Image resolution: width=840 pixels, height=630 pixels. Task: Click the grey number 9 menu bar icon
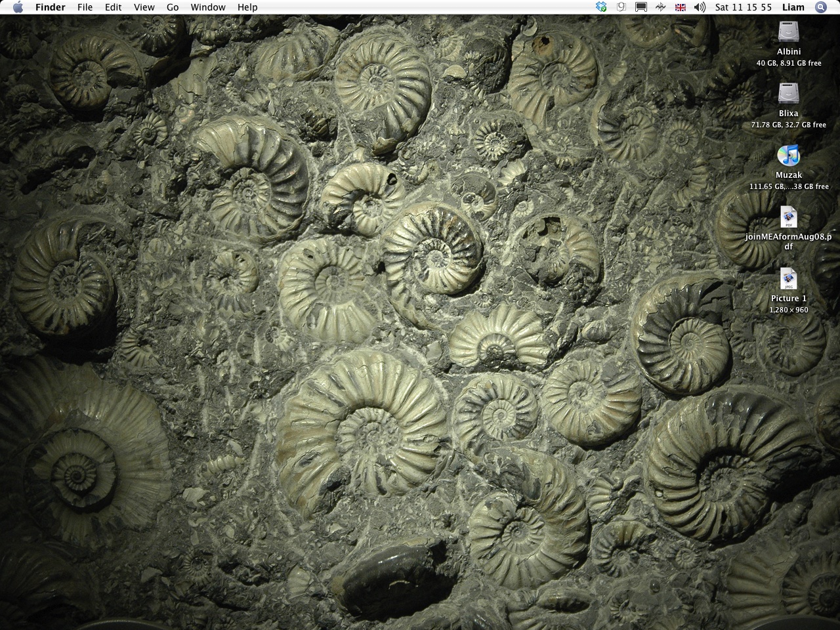621,7
